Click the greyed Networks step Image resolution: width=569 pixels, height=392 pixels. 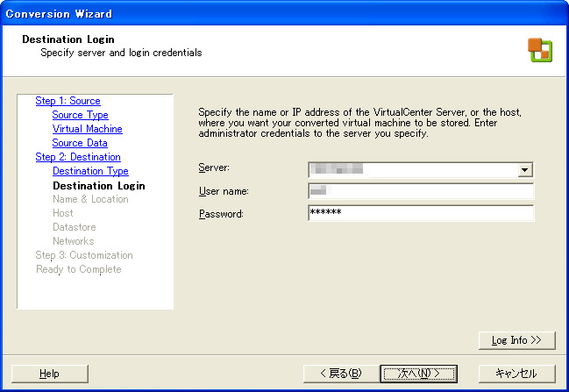[x=74, y=241]
